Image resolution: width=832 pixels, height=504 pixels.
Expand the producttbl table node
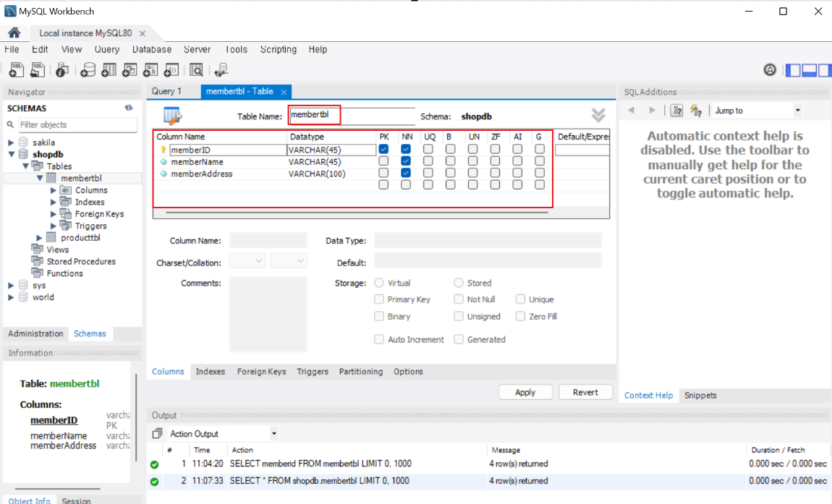point(39,238)
